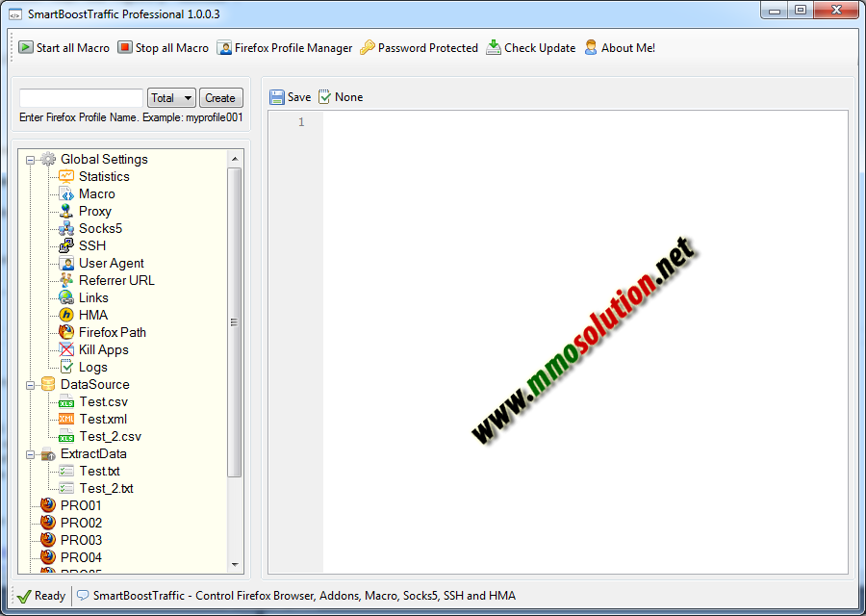This screenshot has width=866, height=616.
Task: Open Firefox Profile Manager icon
Action: pyautogui.click(x=224, y=47)
